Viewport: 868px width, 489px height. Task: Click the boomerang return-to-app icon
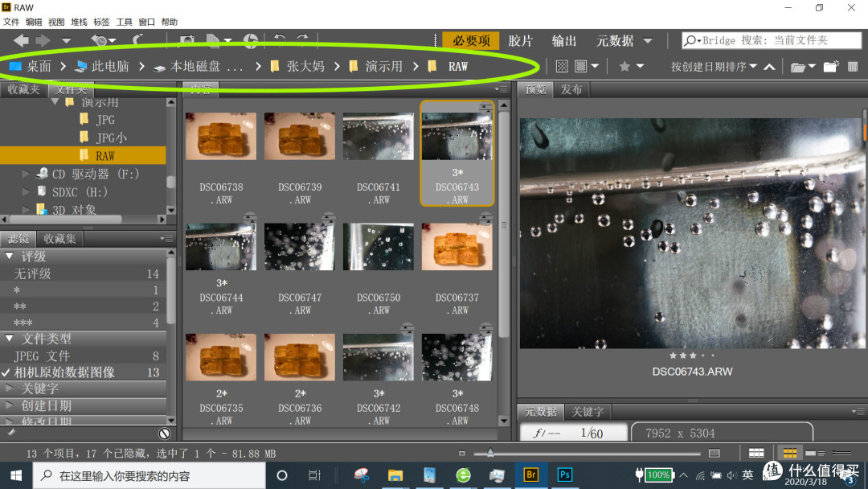[x=137, y=40]
